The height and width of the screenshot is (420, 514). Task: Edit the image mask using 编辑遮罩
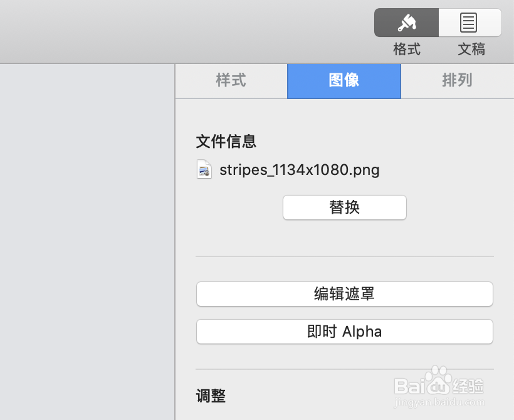point(344,294)
